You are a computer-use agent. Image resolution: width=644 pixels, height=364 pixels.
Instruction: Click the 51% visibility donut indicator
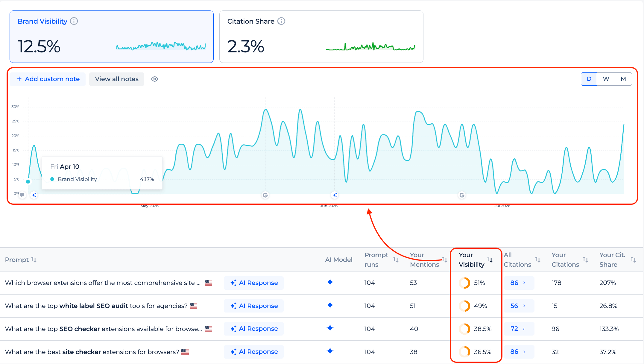click(464, 283)
